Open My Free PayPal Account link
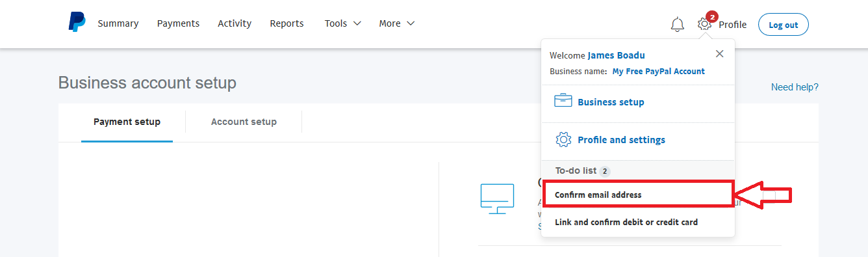This screenshot has height=257, width=868. [x=658, y=72]
